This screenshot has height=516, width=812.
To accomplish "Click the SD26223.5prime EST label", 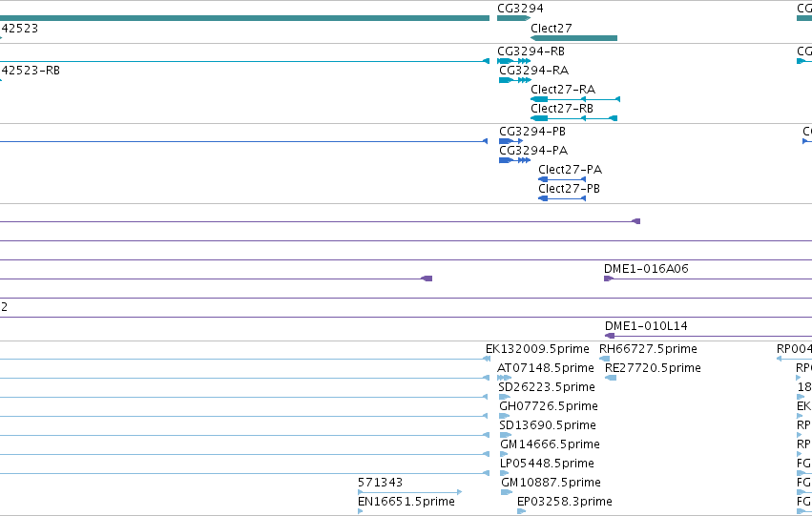I will click(547, 387).
